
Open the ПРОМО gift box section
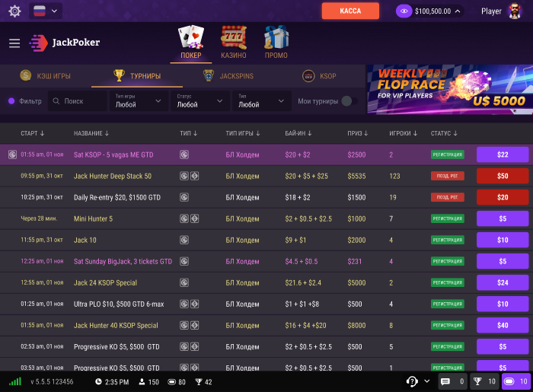tap(276, 42)
